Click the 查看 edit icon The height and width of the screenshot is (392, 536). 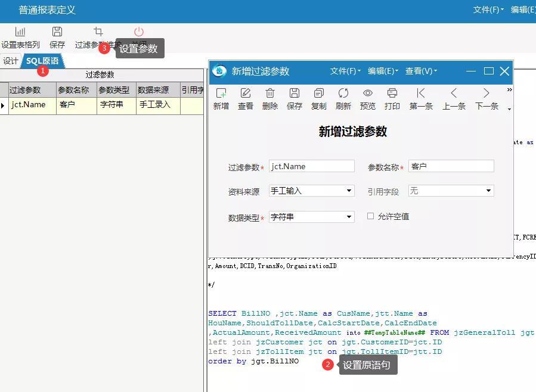pyautogui.click(x=246, y=93)
